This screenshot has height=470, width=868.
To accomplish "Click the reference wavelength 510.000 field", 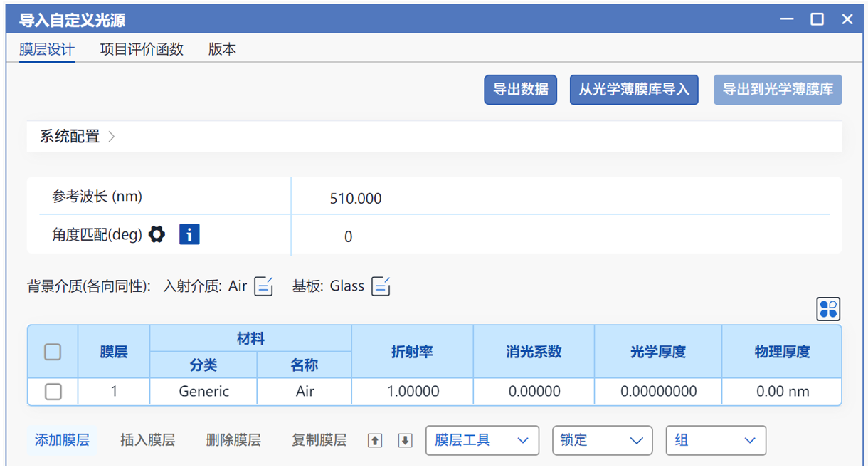I will click(356, 199).
